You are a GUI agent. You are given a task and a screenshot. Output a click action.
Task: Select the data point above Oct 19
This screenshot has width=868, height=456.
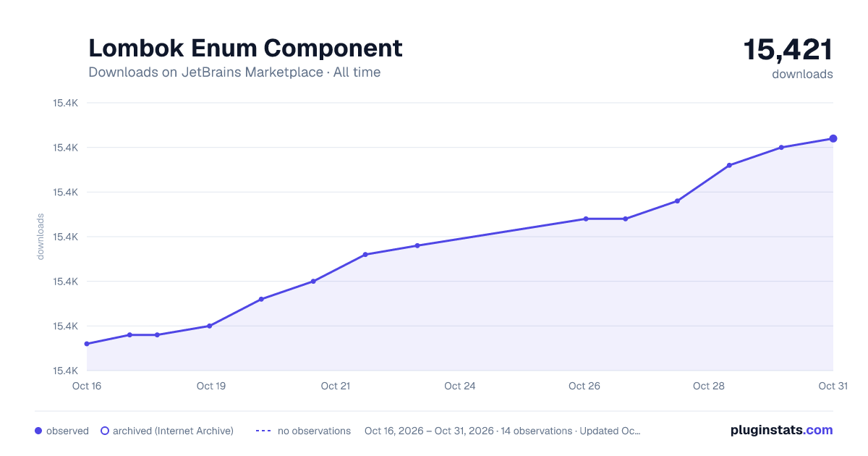click(209, 326)
